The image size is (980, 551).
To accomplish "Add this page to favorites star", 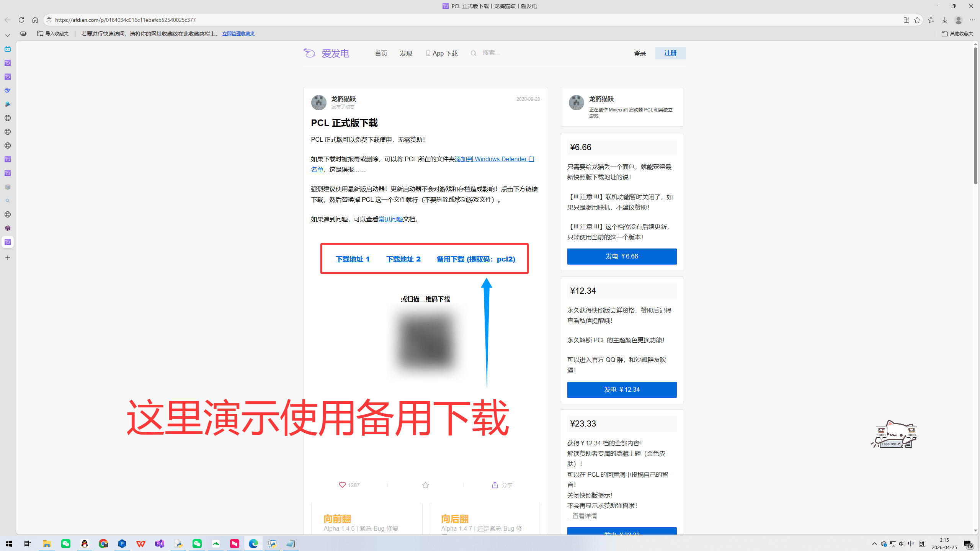I will 917,20.
